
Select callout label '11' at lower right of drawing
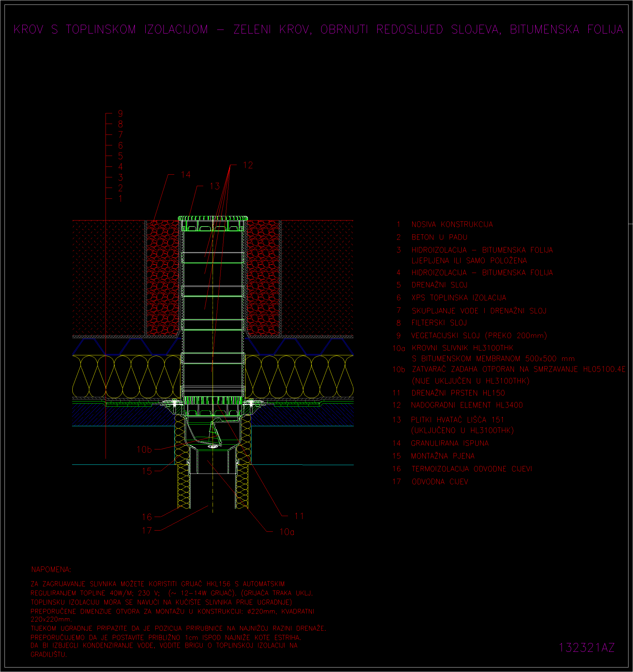point(299,516)
